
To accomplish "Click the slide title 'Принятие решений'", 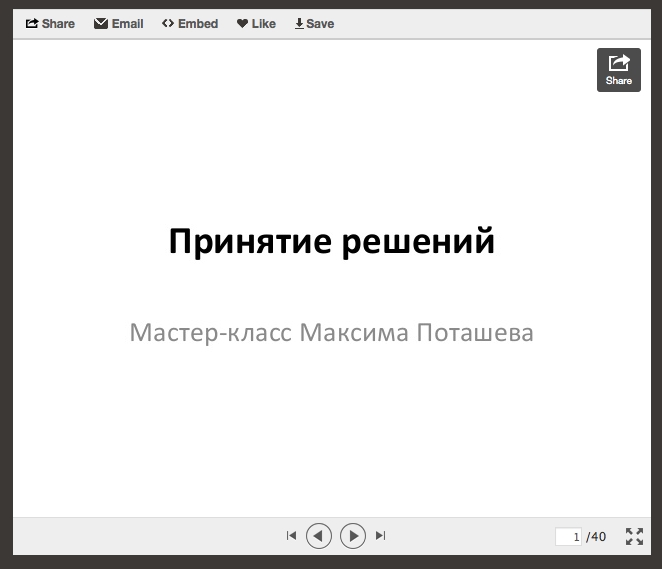I will (331, 242).
